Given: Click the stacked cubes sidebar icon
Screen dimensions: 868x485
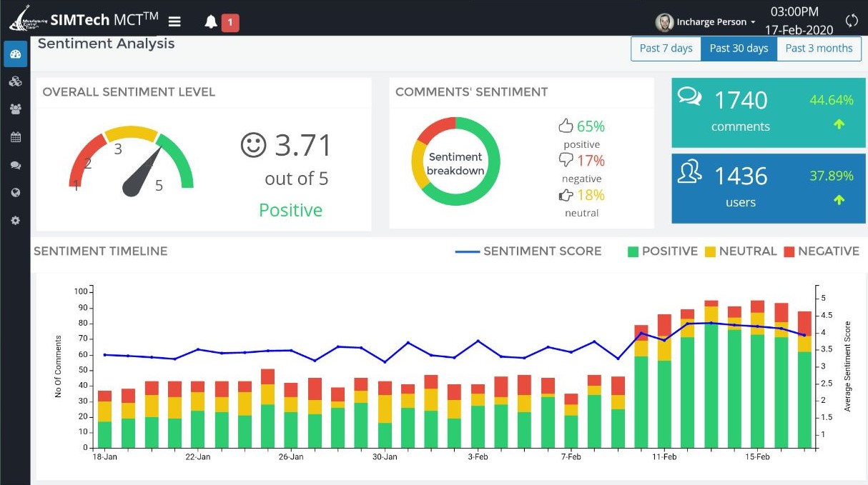Looking at the screenshot, I should pyautogui.click(x=15, y=81).
